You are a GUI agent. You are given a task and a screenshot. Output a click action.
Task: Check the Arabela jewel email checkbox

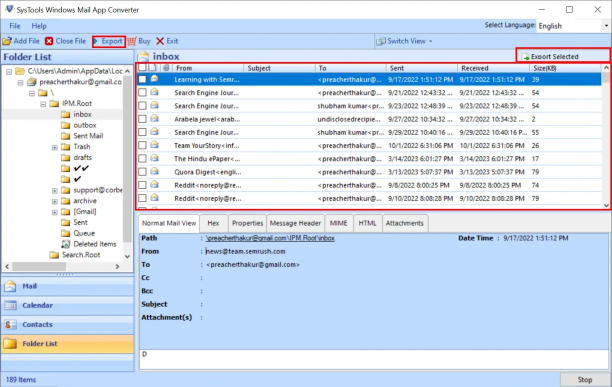(142, 119)
